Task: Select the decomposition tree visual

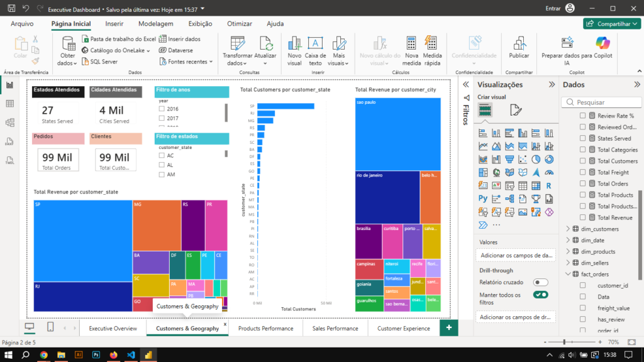Action: [x=509, y=199]
